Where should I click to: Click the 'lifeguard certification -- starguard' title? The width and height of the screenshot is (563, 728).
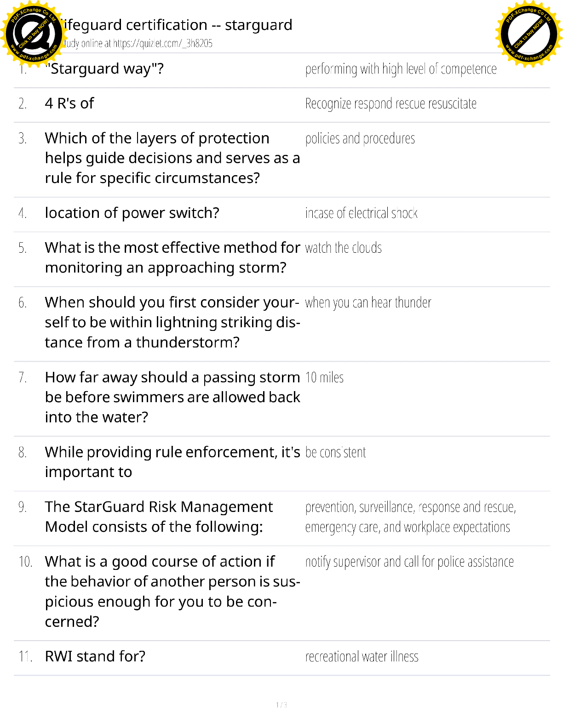coord(177,25)
